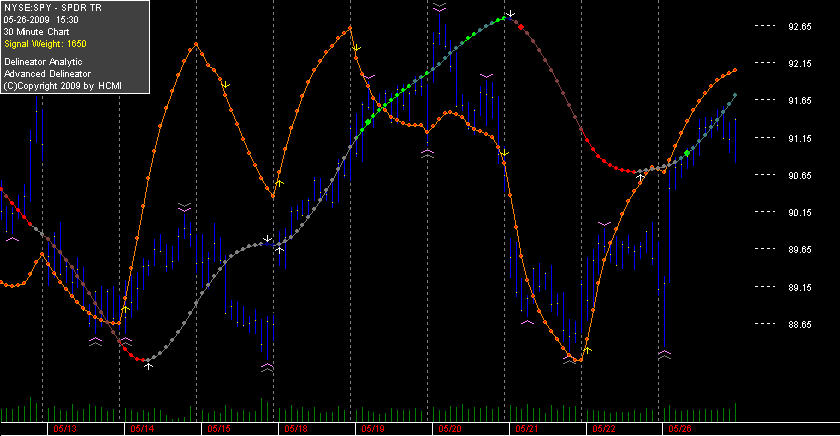Image resolution: width=840 pixels, height=436 pixels.
Task: Select the 05/20 date marker
Action: (450, 429)
